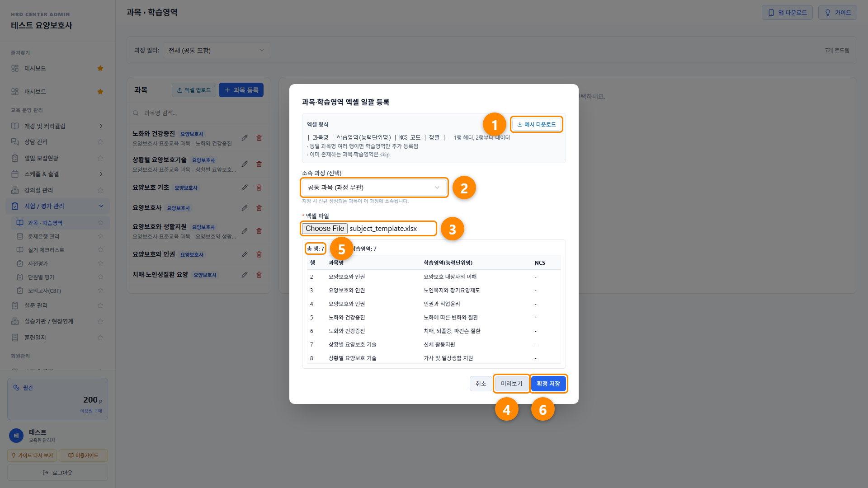Expand the 개강 및 커리큘럼 menu

tap(57, 126)
